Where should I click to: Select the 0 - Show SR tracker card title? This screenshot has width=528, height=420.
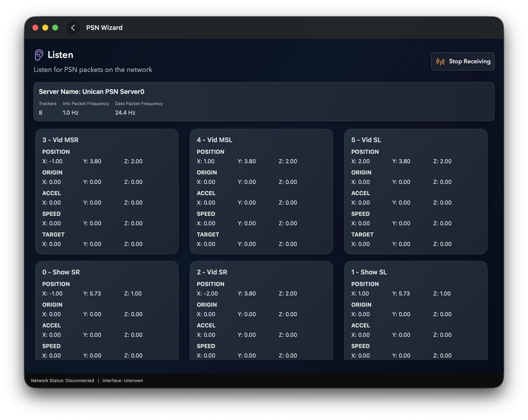(x=61, y=272)
